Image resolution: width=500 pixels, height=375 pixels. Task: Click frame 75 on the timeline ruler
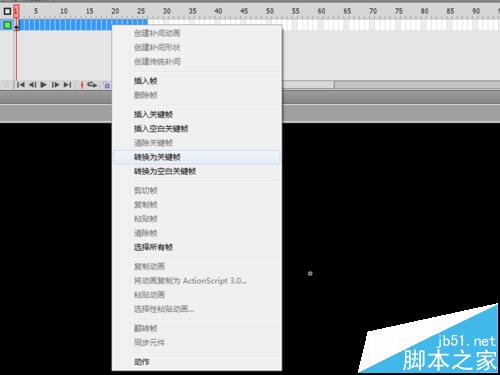[x=399, y=11]
